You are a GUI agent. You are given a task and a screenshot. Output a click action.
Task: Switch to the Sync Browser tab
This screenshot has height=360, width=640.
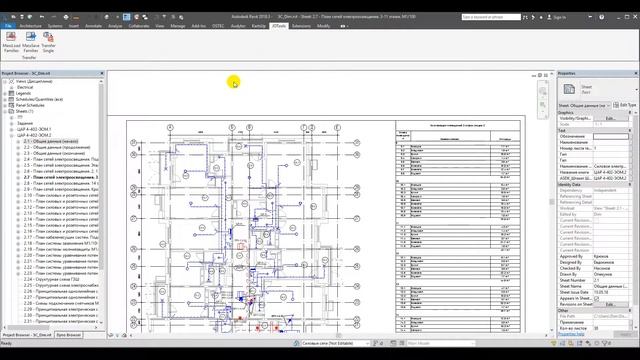coord(69,335)
